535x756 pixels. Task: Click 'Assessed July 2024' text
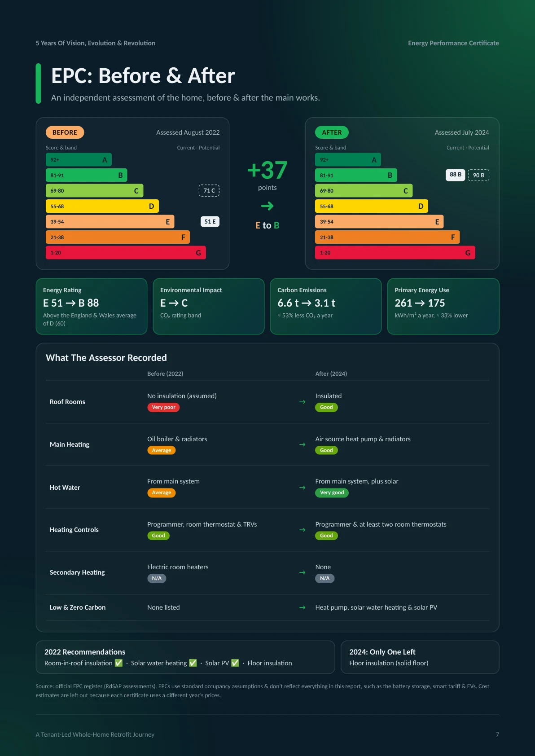[x=462, y=132]
